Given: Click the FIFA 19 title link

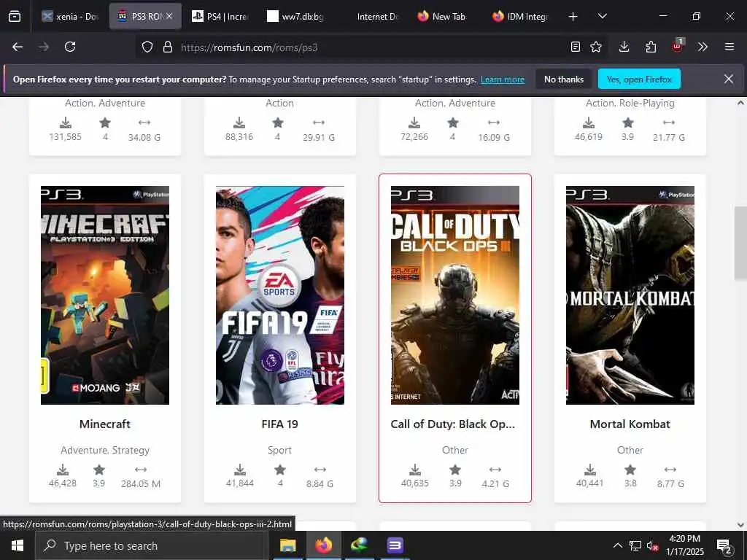Looking at the screenshot, I should (279, 424).
